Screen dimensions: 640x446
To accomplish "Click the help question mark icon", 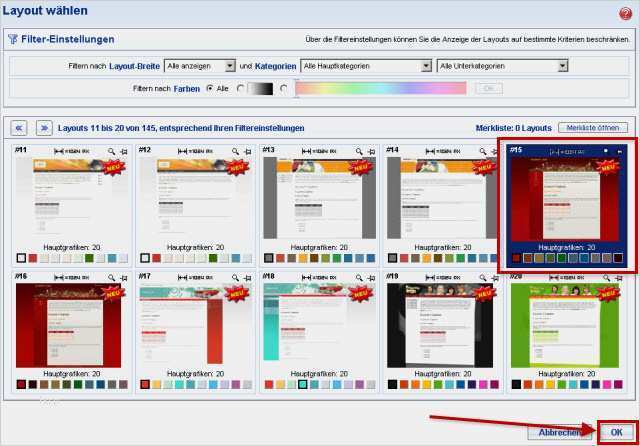I will click(x=626, y=11).
